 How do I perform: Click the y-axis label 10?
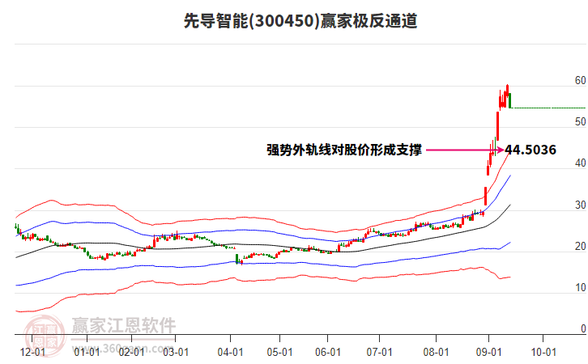pos(580,288)
